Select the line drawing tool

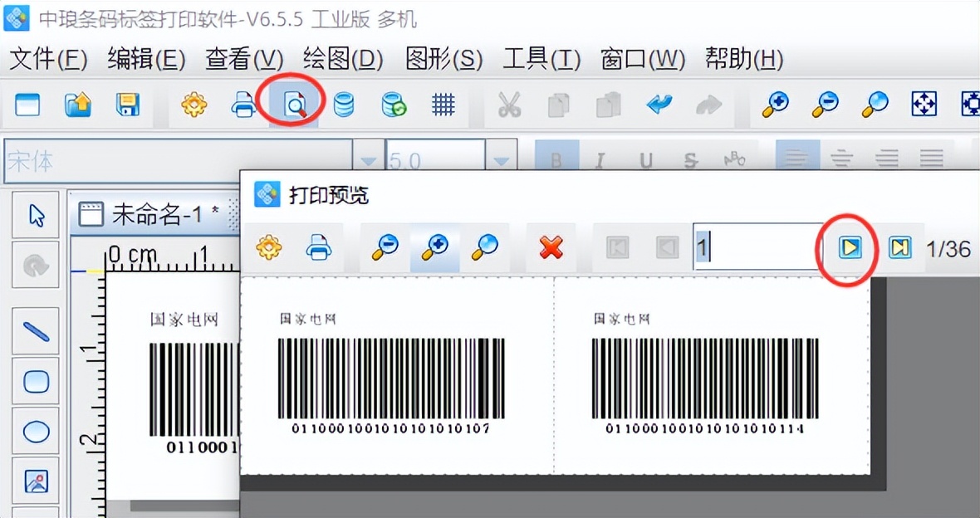click(37, 332)
